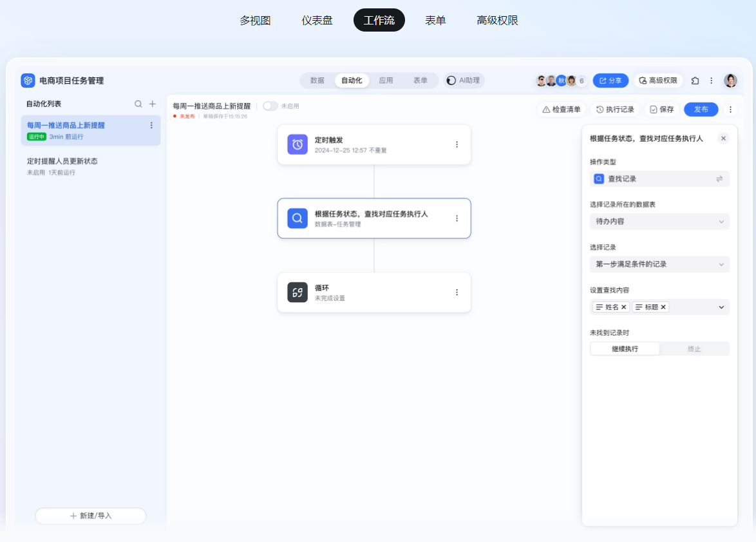Screen dimensions: 756x542
Task: Remove the 标题 field tag
Action: pos(663,307)
